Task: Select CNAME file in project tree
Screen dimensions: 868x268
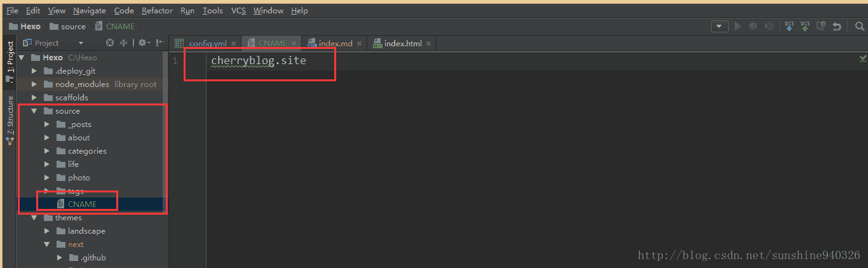Action: (x=82, y=204)
